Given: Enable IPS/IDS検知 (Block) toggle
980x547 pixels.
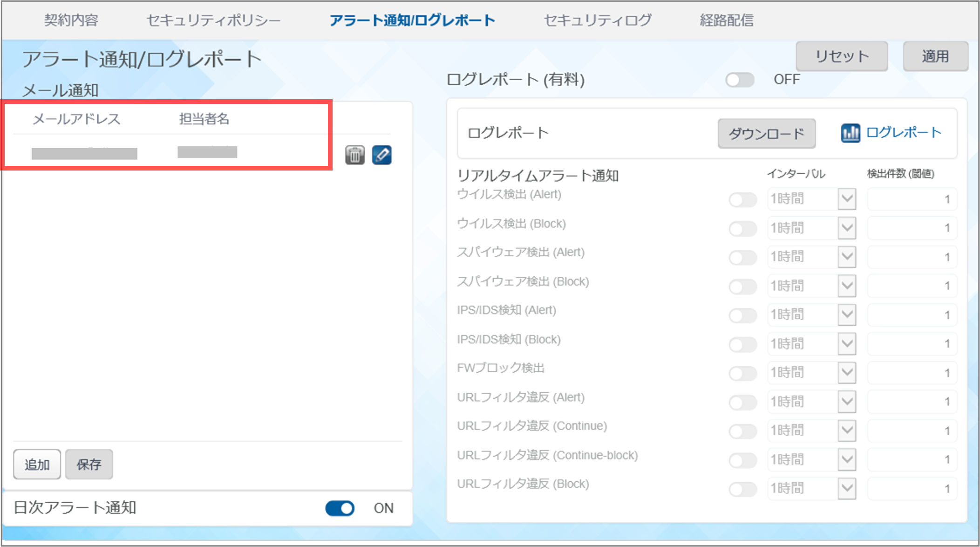Looking at the screenshot, I should tap(742, 344).
